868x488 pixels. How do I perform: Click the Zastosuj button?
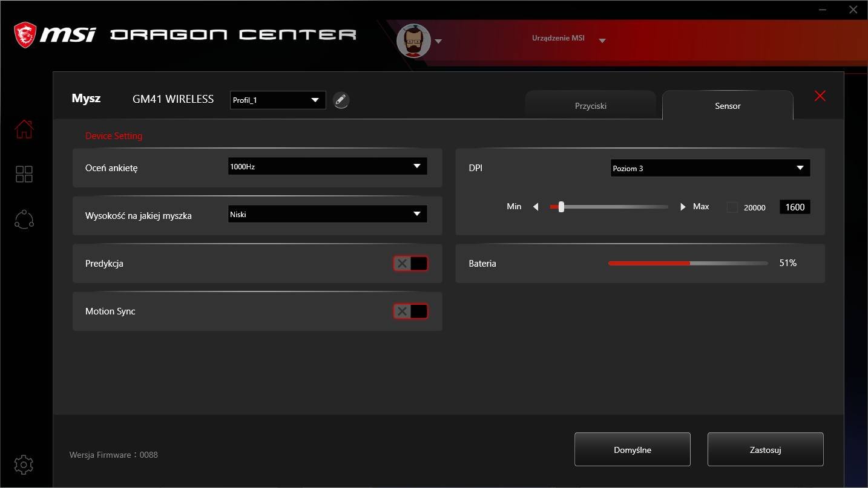pyautogui.click(x=766, y=449)
